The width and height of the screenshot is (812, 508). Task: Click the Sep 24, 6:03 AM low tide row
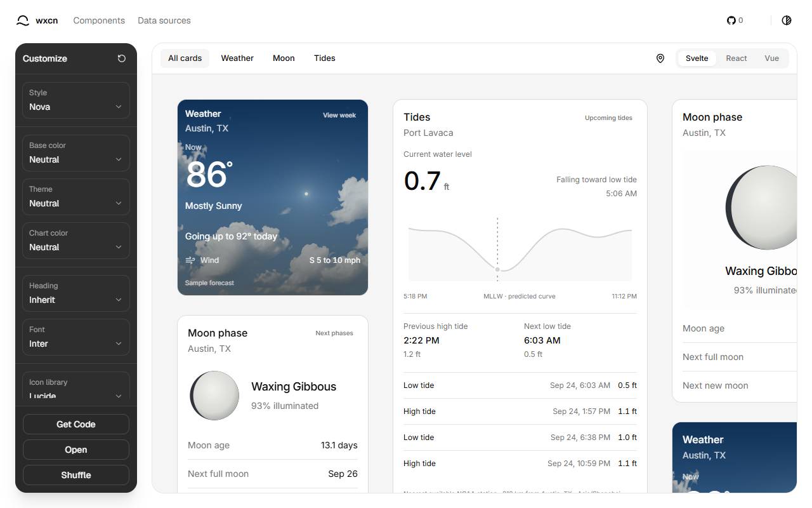tap(520, 385)
